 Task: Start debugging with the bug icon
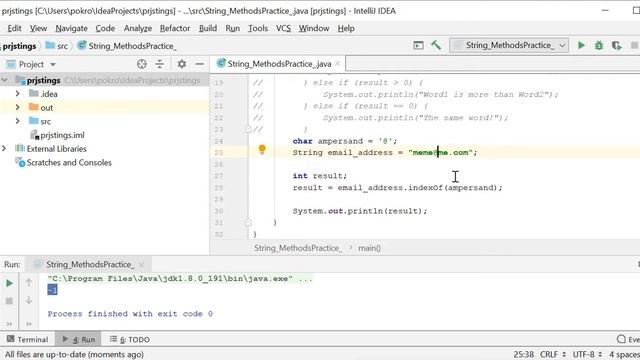(599, 45)
